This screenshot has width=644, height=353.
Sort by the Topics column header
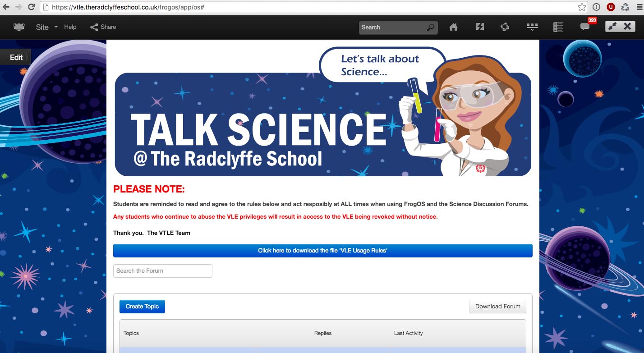(131, 333)
